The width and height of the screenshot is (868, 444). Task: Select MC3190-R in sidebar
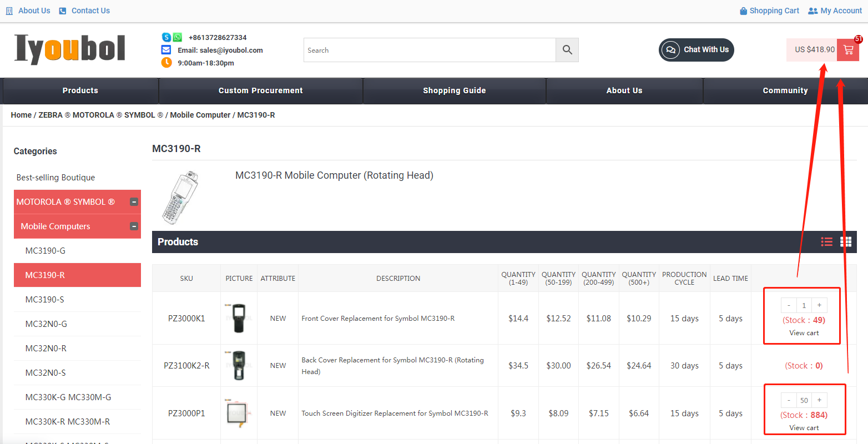(77, 275)
